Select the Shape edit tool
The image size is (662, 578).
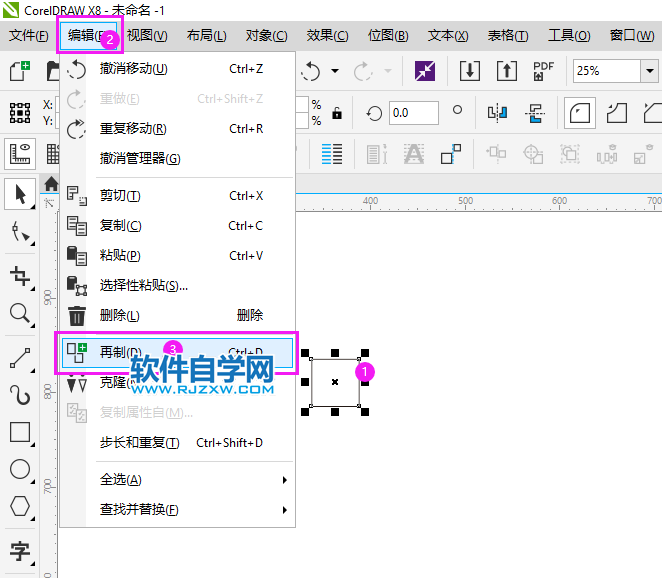tap(20, 233)
